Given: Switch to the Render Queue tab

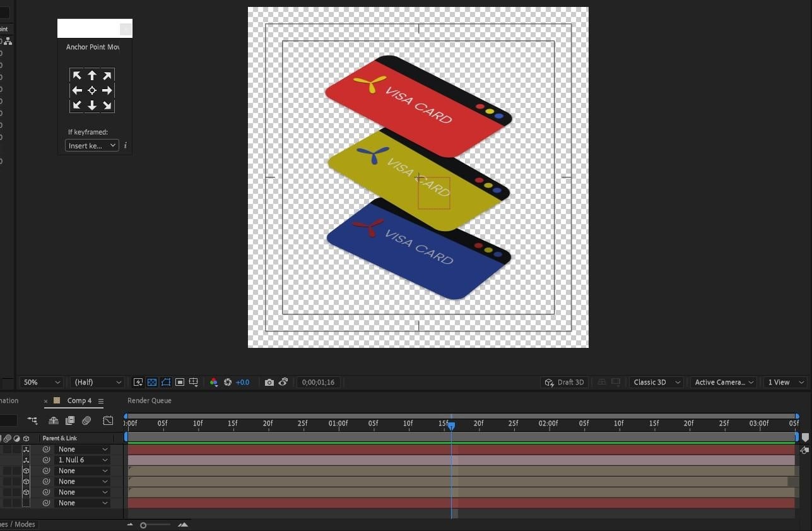Looking at the screenshot, I should tap(150, 400).
